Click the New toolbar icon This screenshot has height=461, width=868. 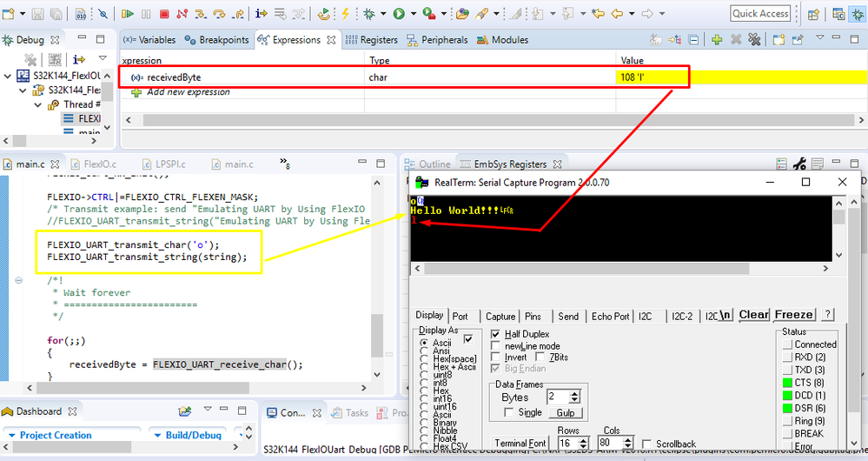coord(9,14)
